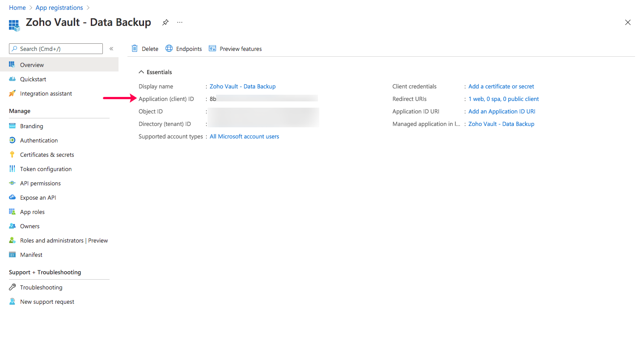Click the Endpoints toolbar button

184,49
